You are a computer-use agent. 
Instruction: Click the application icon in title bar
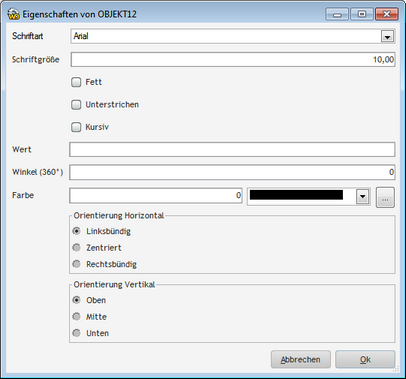pyautogui.click(x=14, y=14)
